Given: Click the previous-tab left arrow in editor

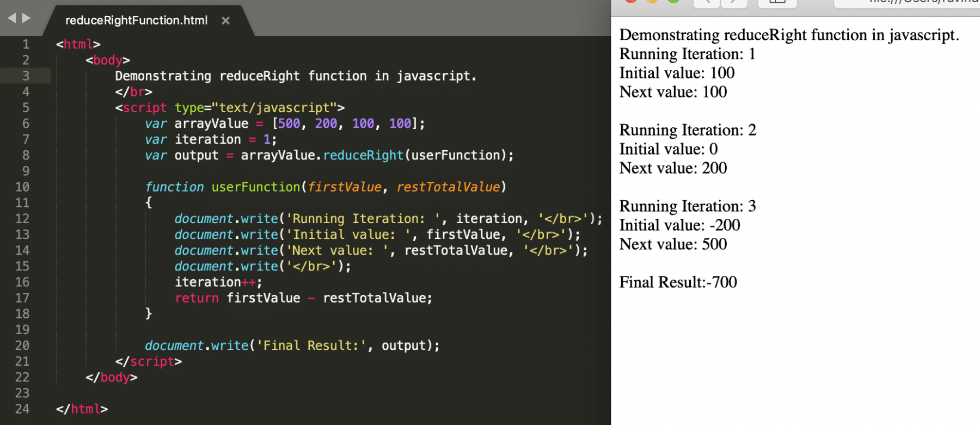Looking at the screenshot, I should pyautogui.click(x=12, y=18).
